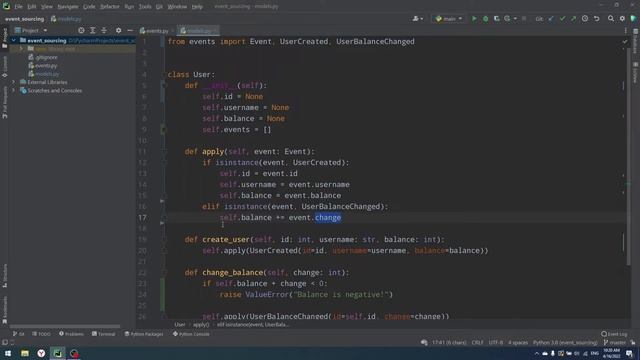Commit changes with the green checkmark icon
Screen dimensions: 640x360
(562, 19)
